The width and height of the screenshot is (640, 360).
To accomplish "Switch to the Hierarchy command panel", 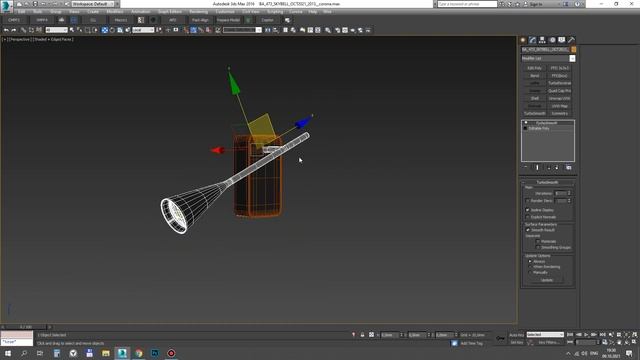I will click(x=542, y=40).
